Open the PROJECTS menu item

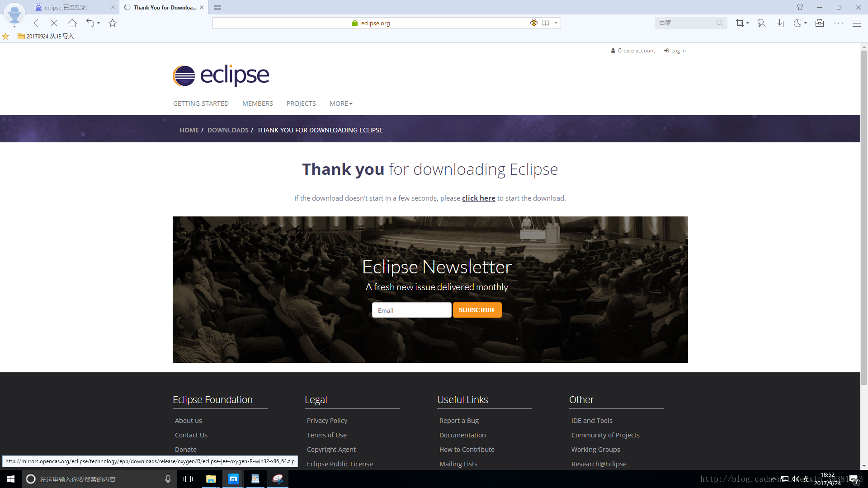(x=301, y=103)
